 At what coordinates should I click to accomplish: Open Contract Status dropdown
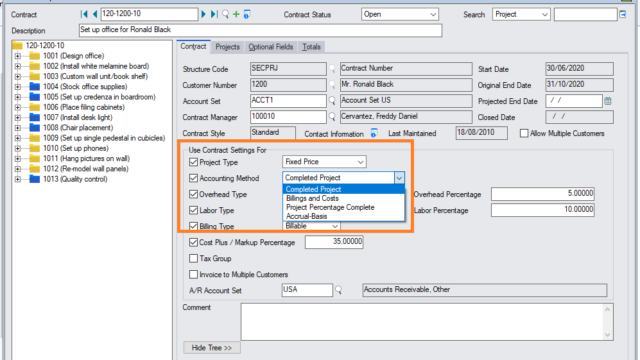pyautogui.click(x=433, y=14)
